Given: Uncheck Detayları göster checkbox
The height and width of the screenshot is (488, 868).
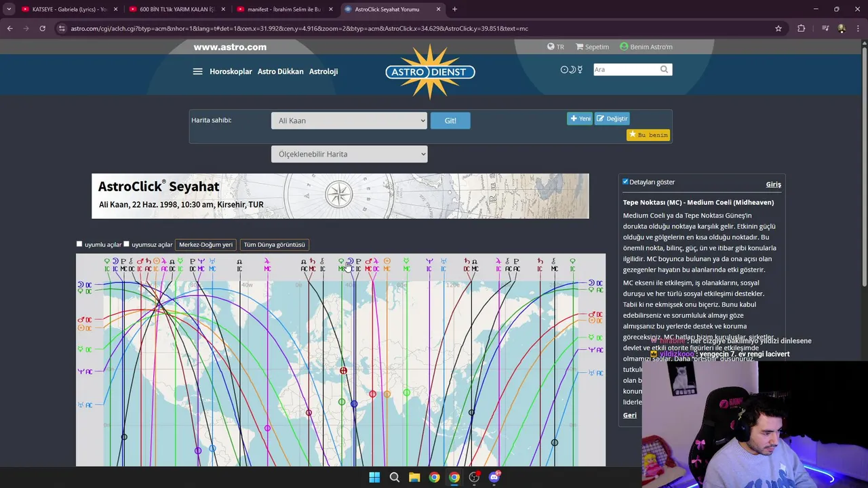Looking at the screenshot, I should [625, 182].
